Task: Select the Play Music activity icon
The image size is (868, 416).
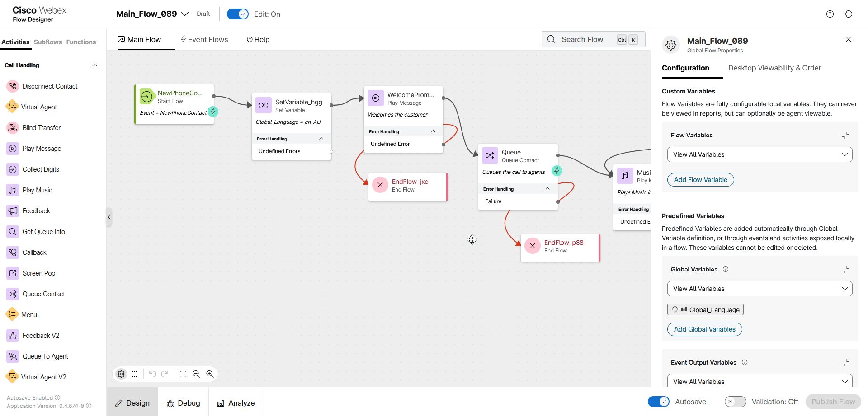Action: 13,190
